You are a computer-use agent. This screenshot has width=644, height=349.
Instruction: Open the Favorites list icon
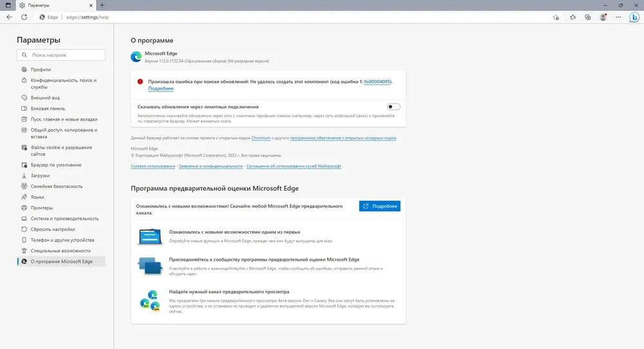573,17
